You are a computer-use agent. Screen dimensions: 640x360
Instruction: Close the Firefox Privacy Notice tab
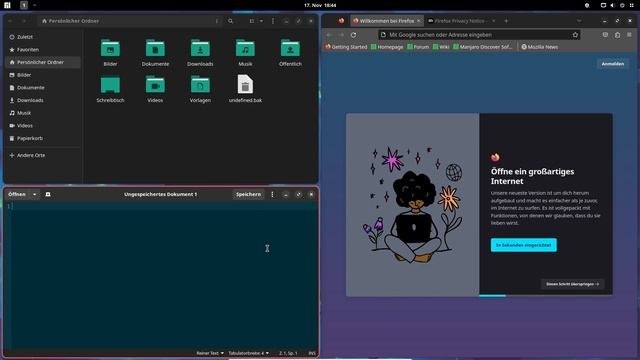[493, 21]
